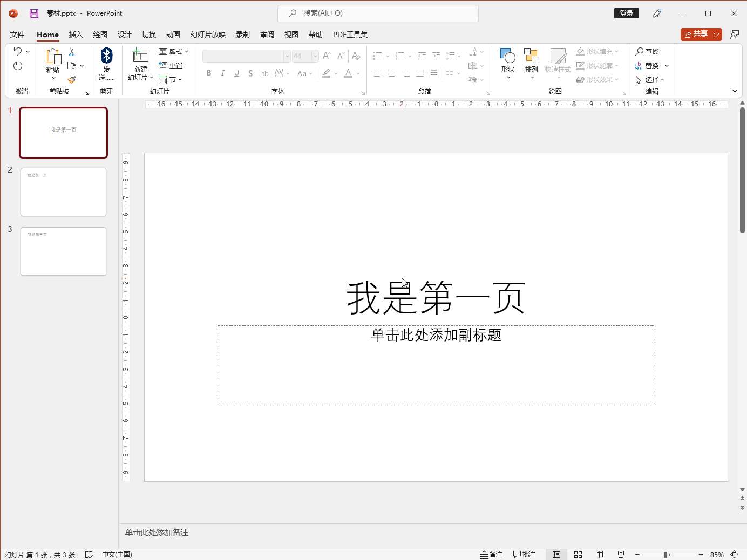Switch to the 动画 (Animations) tab
Image resolution: width=747 pixels, height=560 pixels.
[x=173, y=35]
